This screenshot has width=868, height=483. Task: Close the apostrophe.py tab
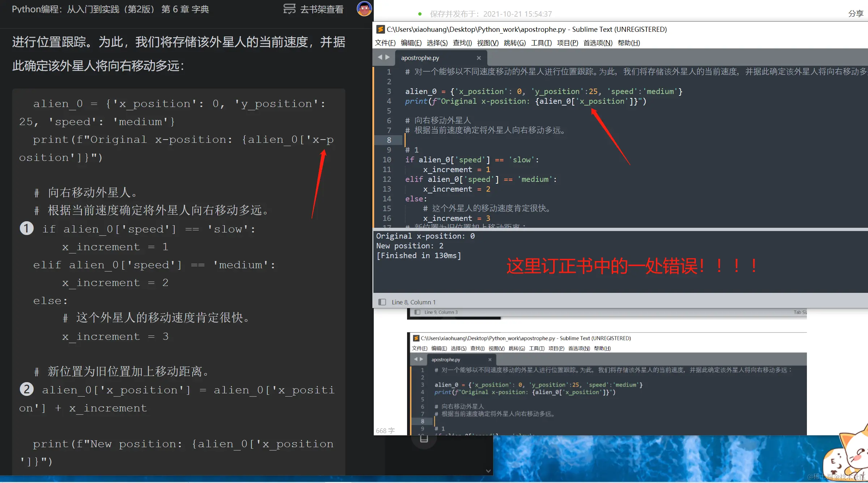pyautogui.click(x=479, y=58)
